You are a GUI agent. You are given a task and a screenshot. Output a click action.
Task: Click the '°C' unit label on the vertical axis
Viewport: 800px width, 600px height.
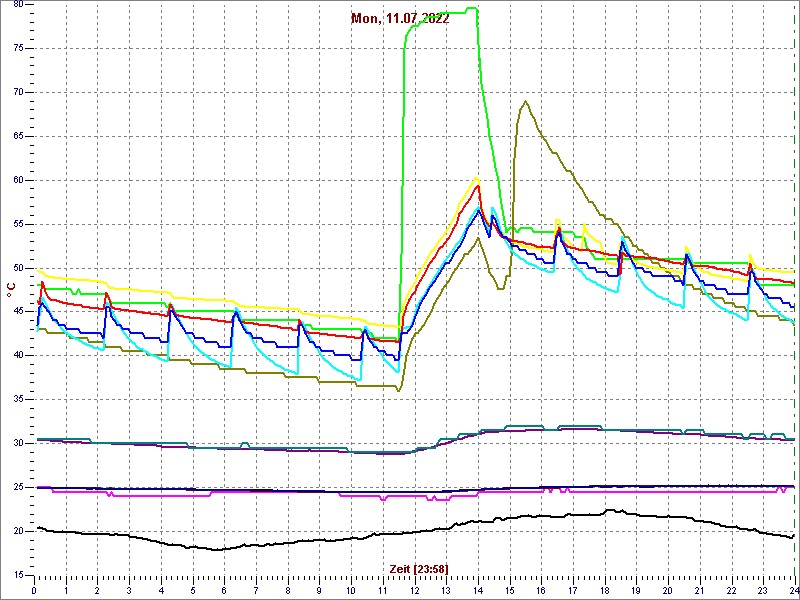[x=11, y=290]
